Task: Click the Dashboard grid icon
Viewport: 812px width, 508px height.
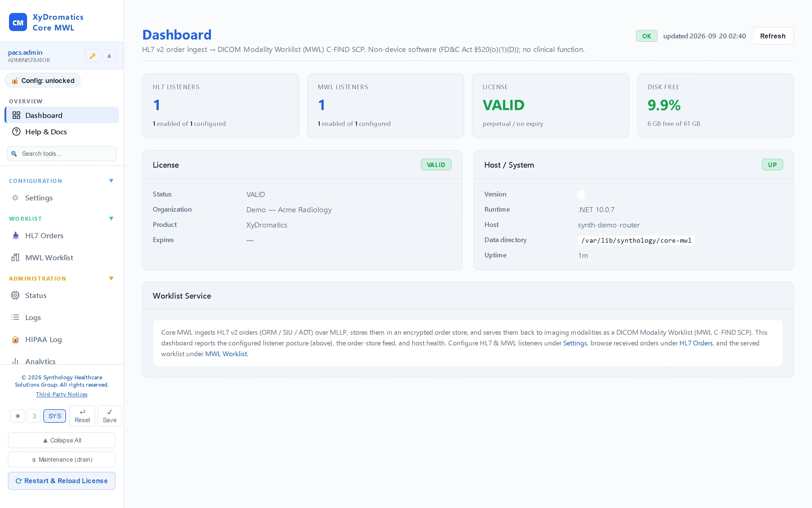Action: click(x=16, y=115)
